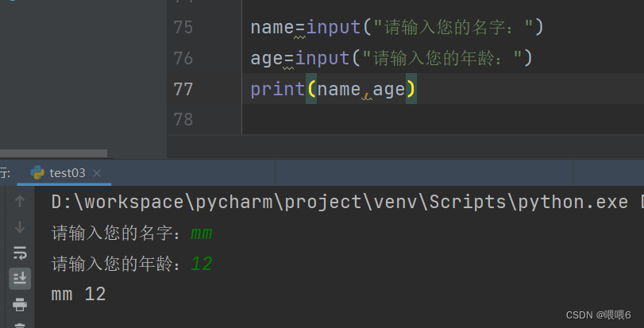Screen dimensions: 644x328
Task: Click the Python logo on test03 tab
Action: (37, 172)
